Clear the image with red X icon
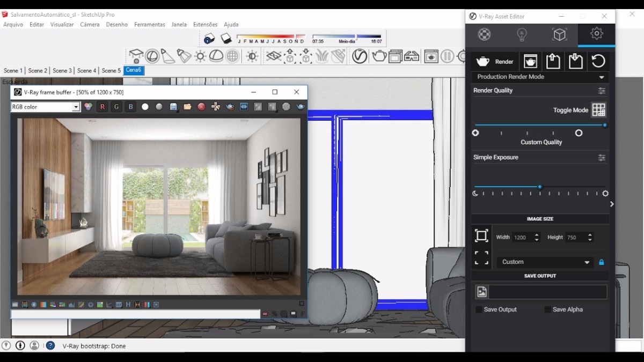This screenshot has height=362, width=644. [x=201, y=107]
